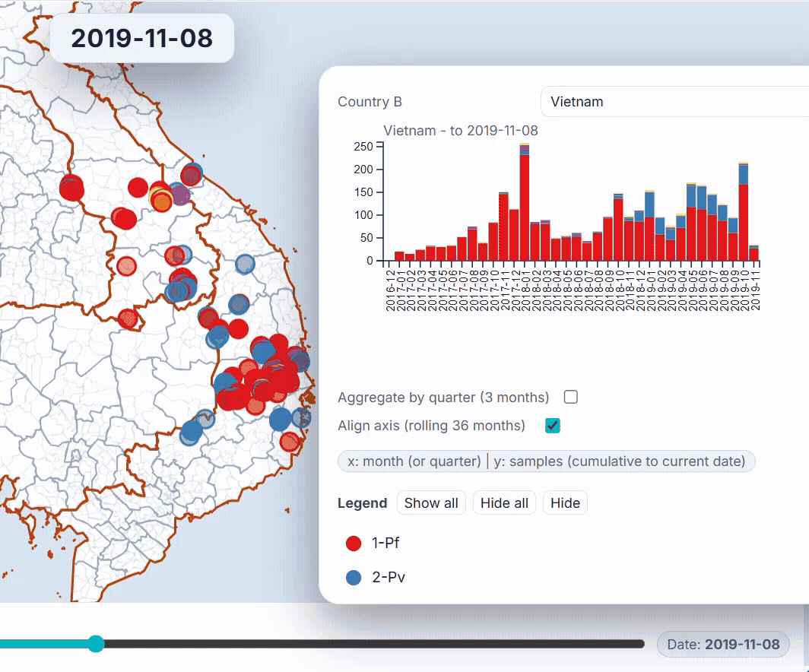Click the Hide button beside Hide all

[x=565, y=502]
